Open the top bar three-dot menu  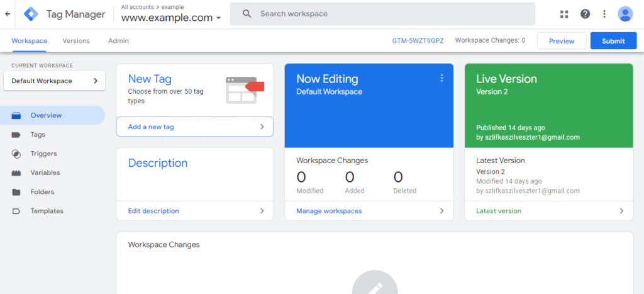tap(604, 14)
